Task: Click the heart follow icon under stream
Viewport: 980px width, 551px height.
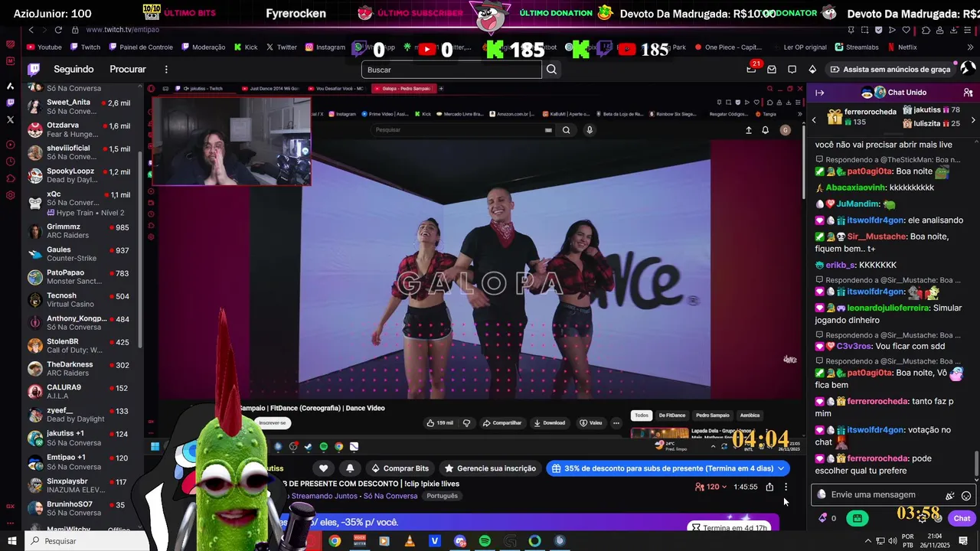Action: pyautogui.click(x=324, y=468)
